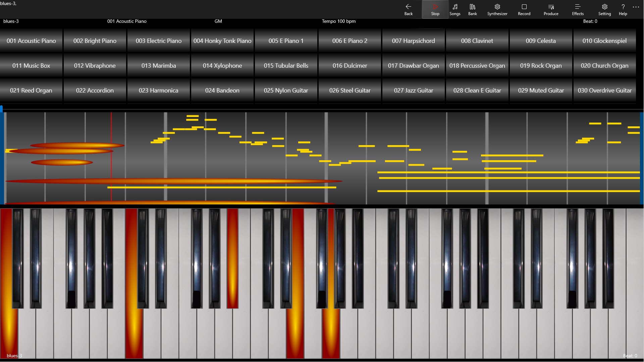Go Back to the previous screen
The image size is (644, 362).
tap(409, 9)
